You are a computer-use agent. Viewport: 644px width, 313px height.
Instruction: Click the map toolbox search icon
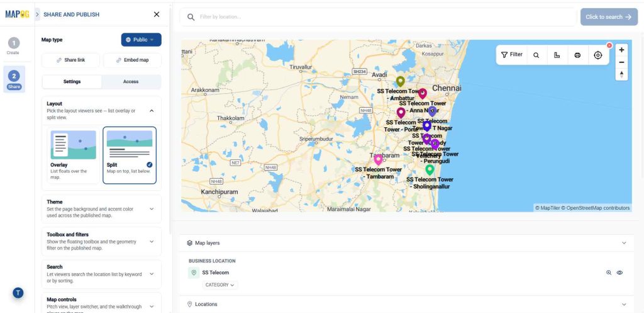pos(536,55)
